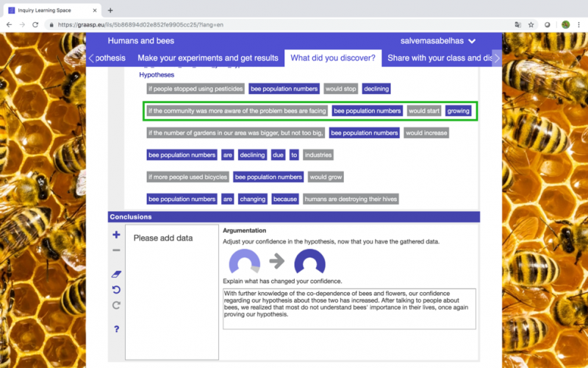Click the explanation text box
The width and height of the screenshot is (588, 368).
[350, 309]
